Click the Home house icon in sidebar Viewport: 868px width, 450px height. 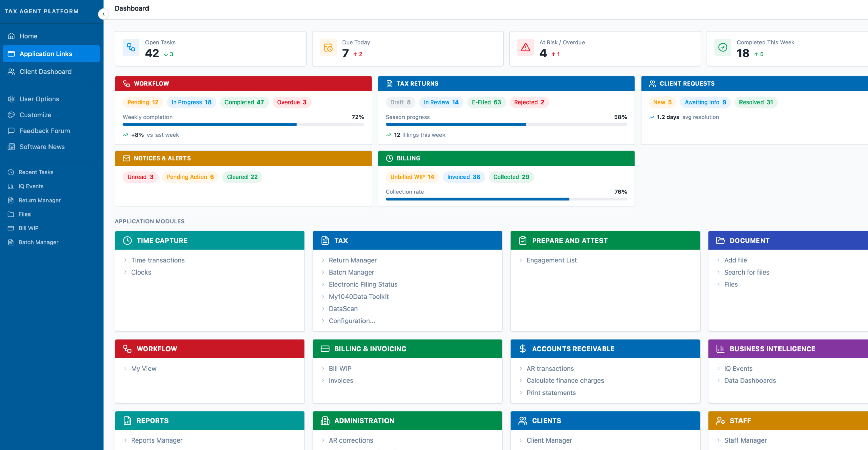point(11,36)
